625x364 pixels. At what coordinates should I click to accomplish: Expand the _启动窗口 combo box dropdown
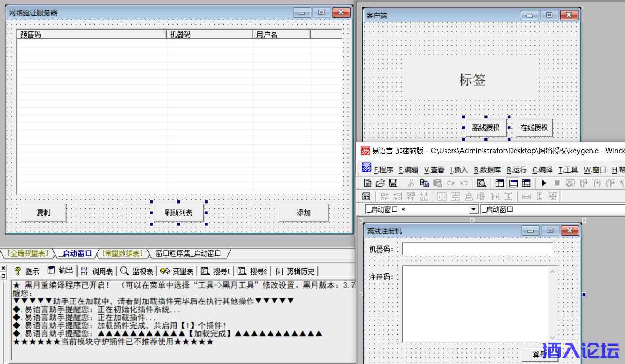click(x=474, y=209)
